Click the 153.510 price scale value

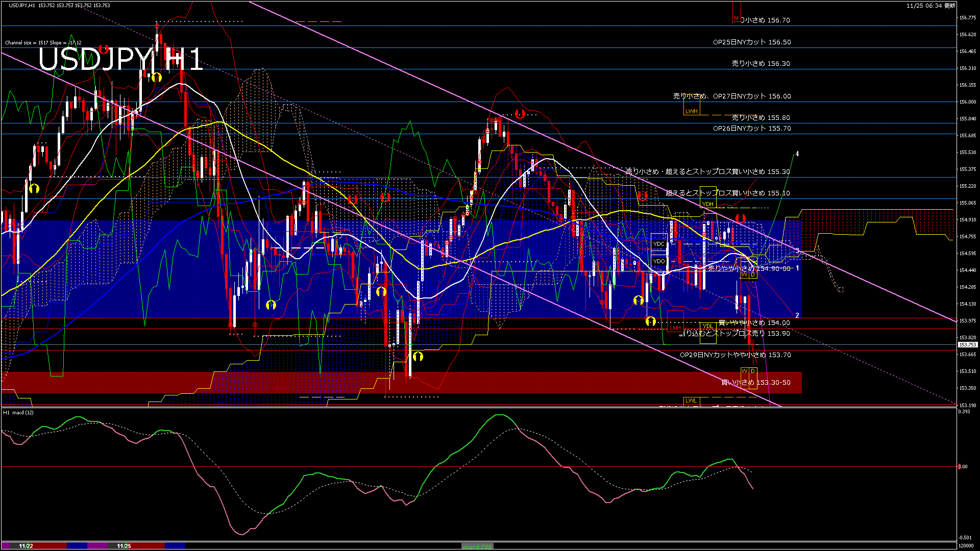[967, 371]
